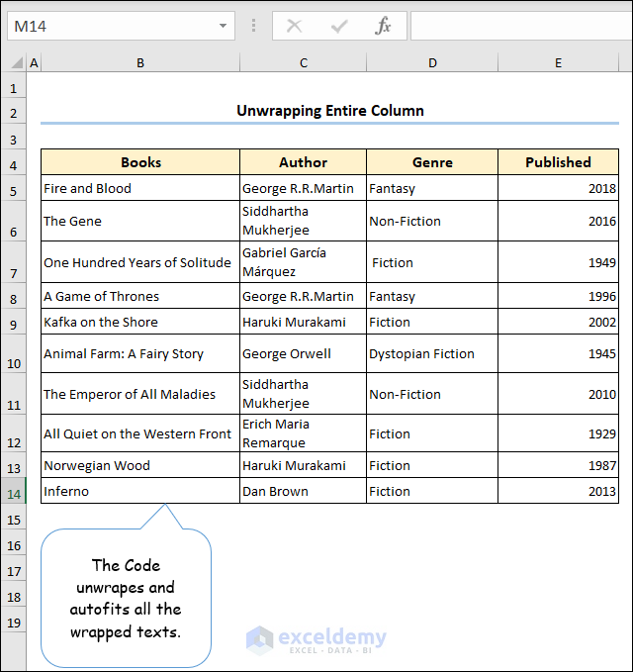Select row 17 header

pos(13,568)
